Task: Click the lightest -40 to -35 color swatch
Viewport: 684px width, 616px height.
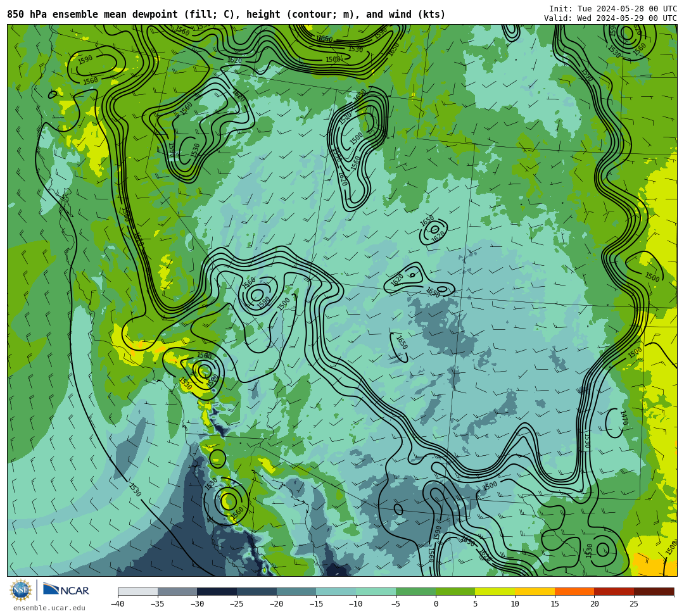Action: pos(138,591)
